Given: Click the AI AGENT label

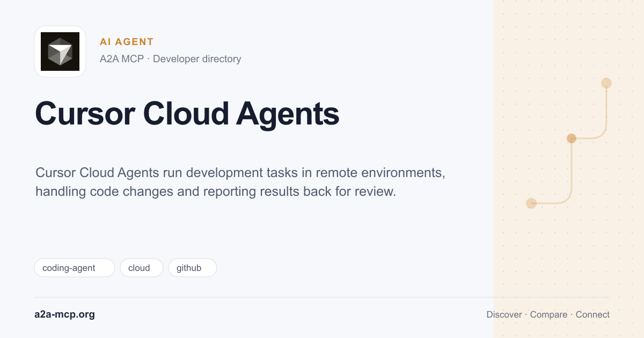Looking at the screenshot, I should [x=127, y=42].
